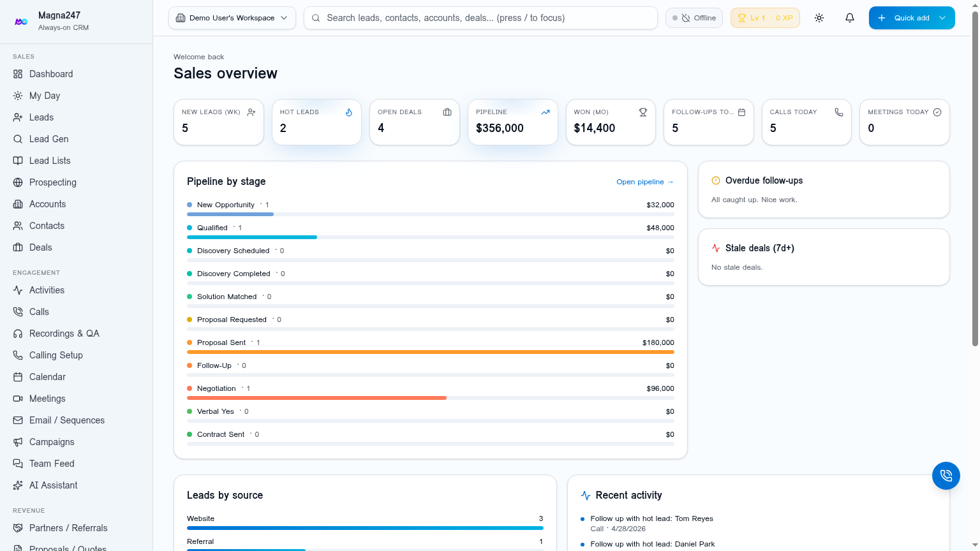The width and height of the screenshot is (980, 551).
Task: Click the $356,000 pipeline value
Action: click(500, 128)
